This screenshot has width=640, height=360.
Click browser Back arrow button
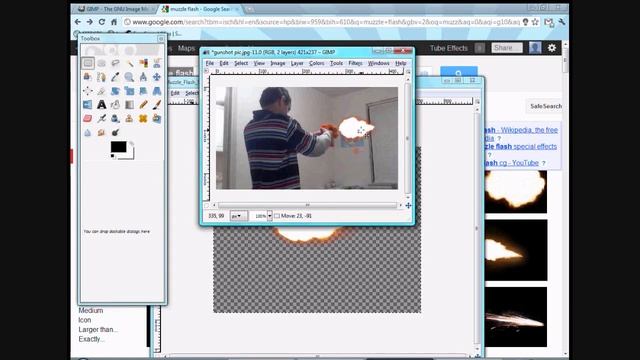[x=78, y=22]
